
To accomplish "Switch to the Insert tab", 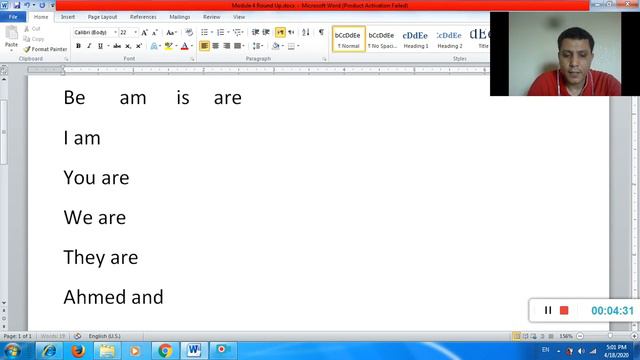I will pyautogui.click(x=68, y=17).
